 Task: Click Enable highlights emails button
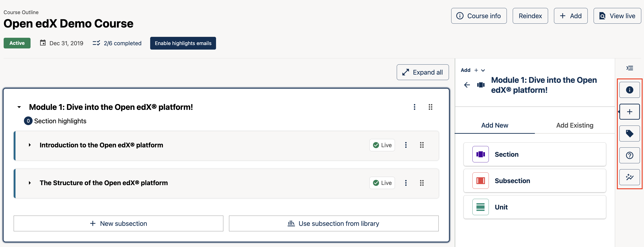point(183,43)
